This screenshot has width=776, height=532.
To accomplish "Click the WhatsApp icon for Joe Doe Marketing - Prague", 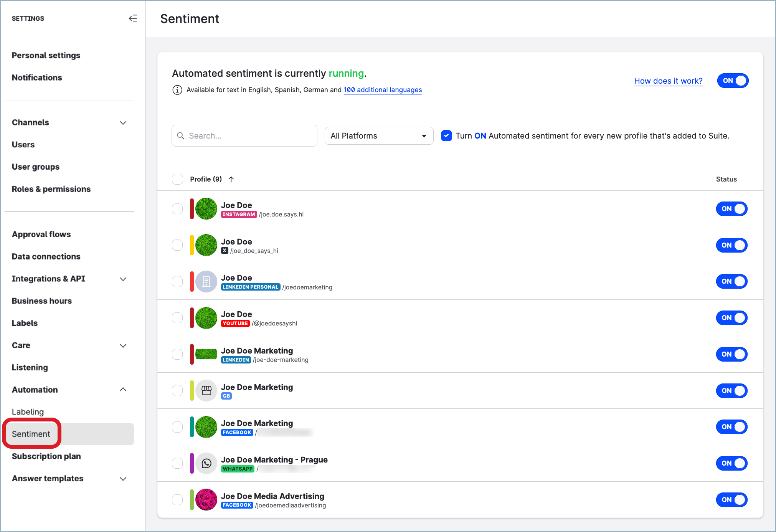I will (206, 463).
